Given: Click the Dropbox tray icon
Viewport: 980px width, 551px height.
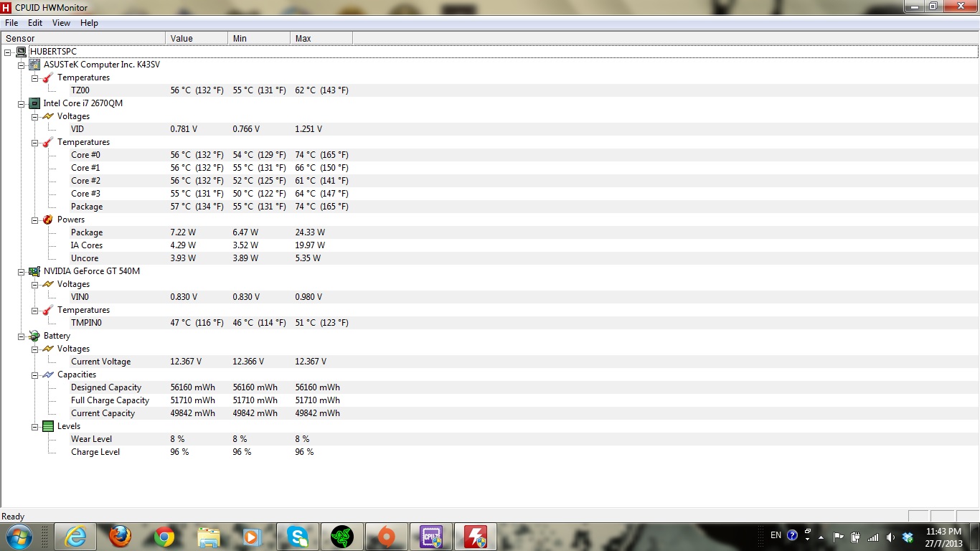Looking at the screenshot, I should tap(908, 536).
